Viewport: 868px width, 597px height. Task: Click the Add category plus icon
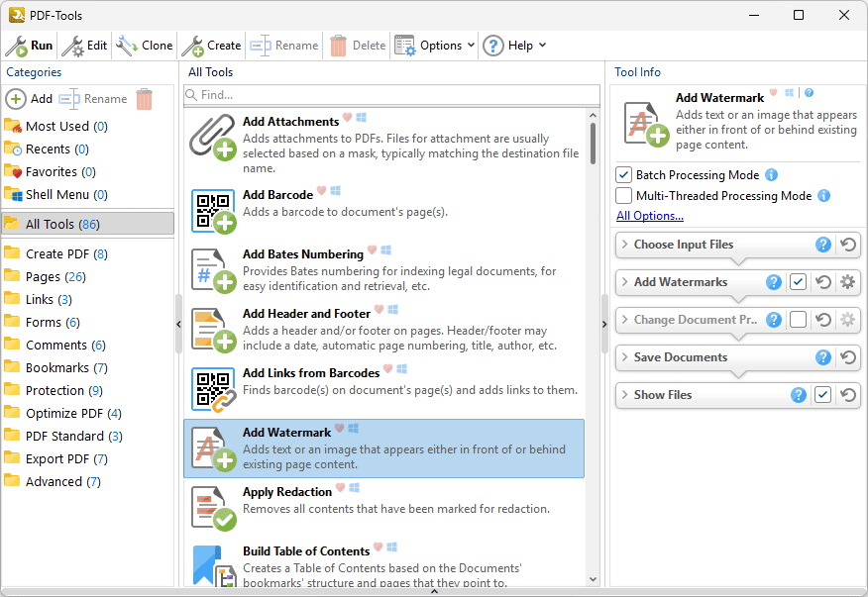point(16,99)
